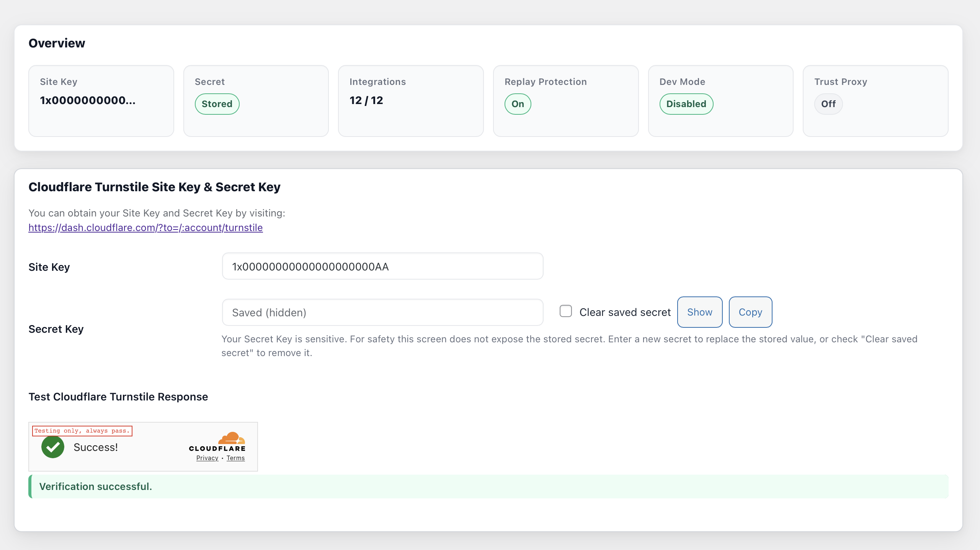Open Cloudflare's Privacy page
This screenshot has width=980, height=550.
click(x=207, y=458)
